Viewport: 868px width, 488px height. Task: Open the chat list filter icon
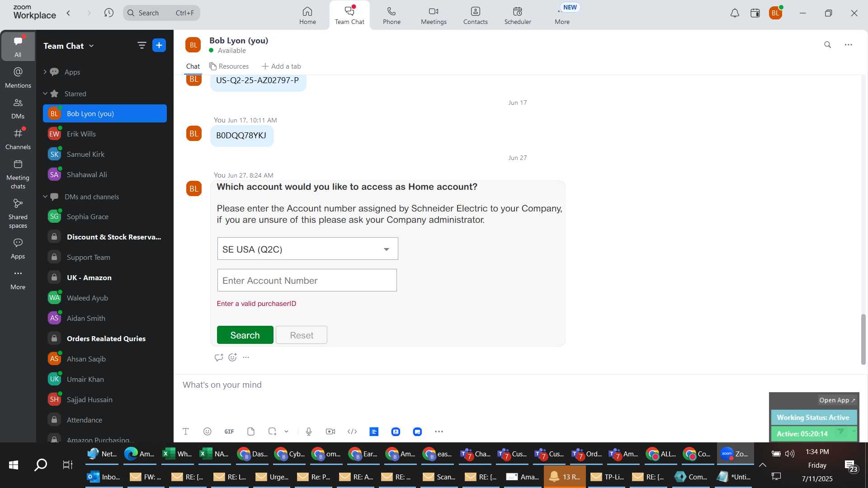(x=142, y=45)
